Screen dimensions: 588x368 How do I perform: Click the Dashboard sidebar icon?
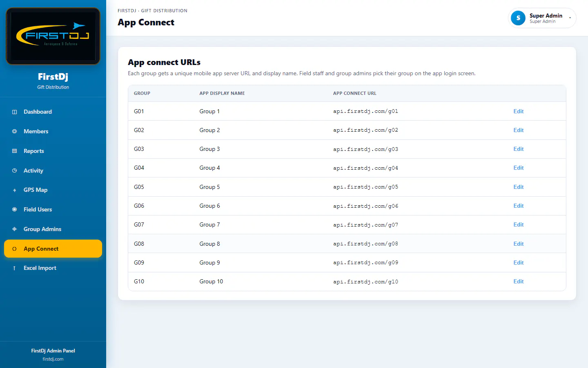[x=14, y=112]
